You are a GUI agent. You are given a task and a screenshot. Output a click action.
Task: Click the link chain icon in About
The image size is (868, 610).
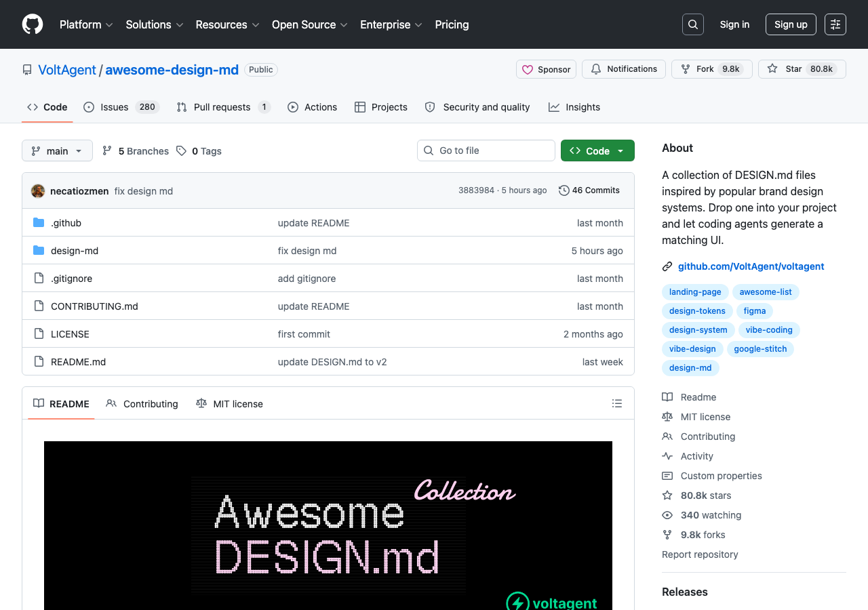click(x=667, y=266)
